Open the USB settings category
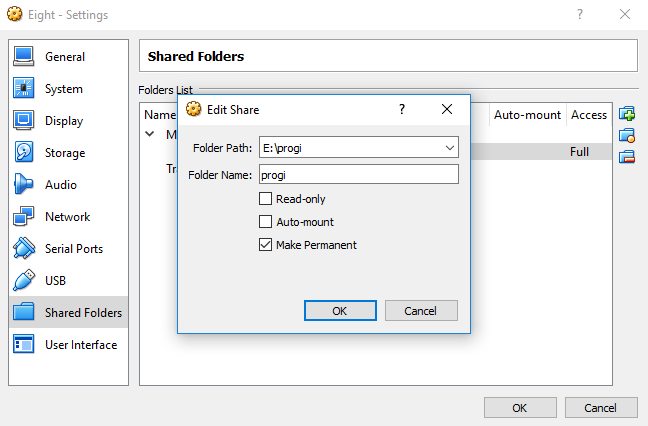 click(68, 281)
